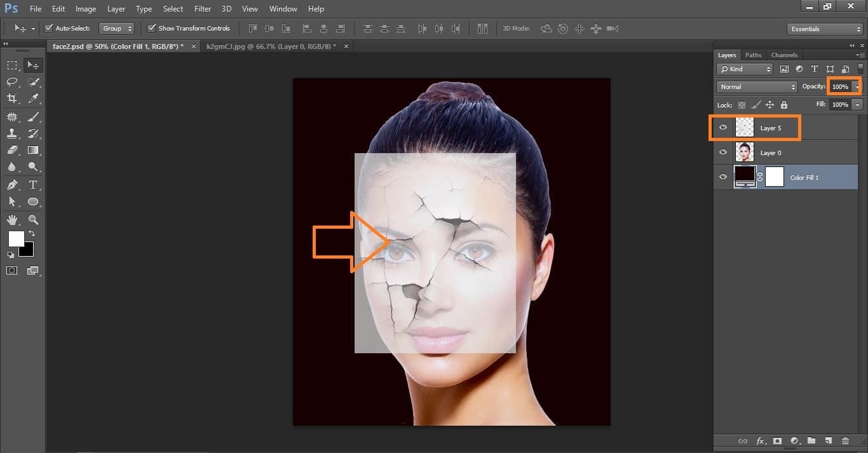Open the Filter menu
Screen dimensions: 868x453
pyautogui.click(x=203, y=9)
